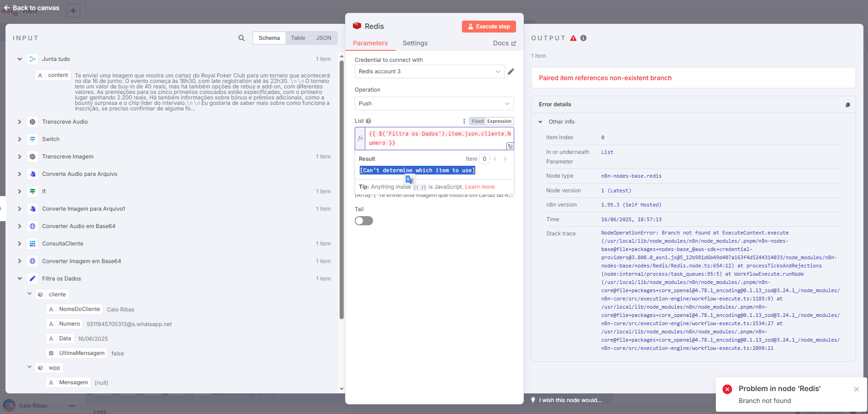The image size is (868, 414).
Task: Open the Learn more link
Action: tap(480, 187)
